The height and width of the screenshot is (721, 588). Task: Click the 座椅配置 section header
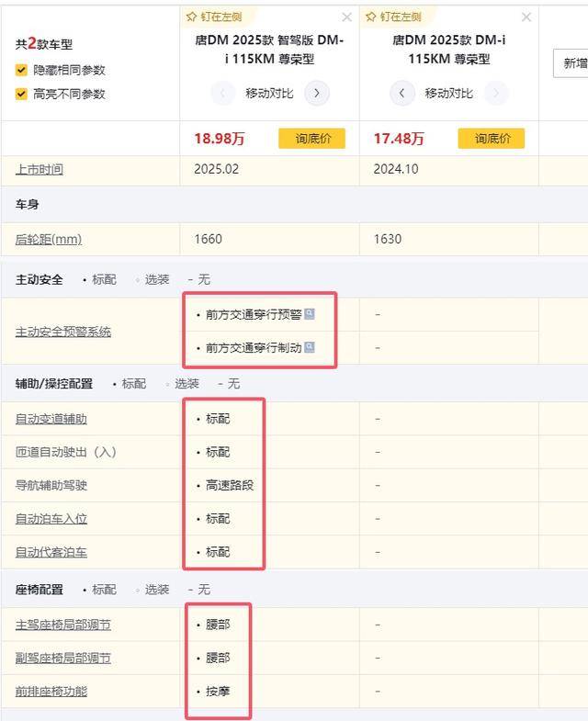click(40, 590)
